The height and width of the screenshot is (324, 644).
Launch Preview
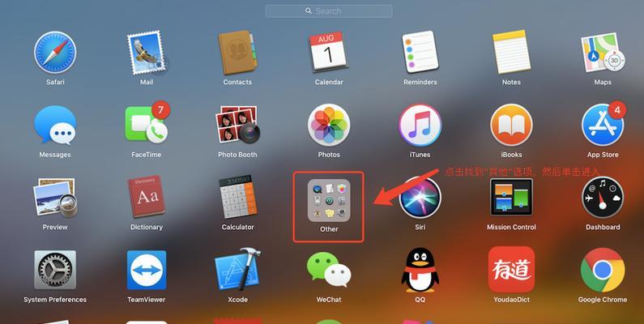click(x=55, y=198)
